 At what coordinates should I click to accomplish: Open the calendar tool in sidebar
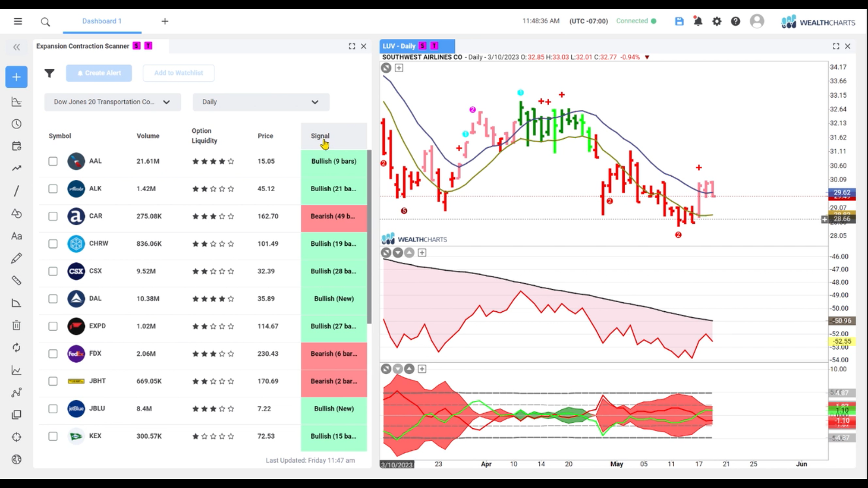tap(16, 146)
